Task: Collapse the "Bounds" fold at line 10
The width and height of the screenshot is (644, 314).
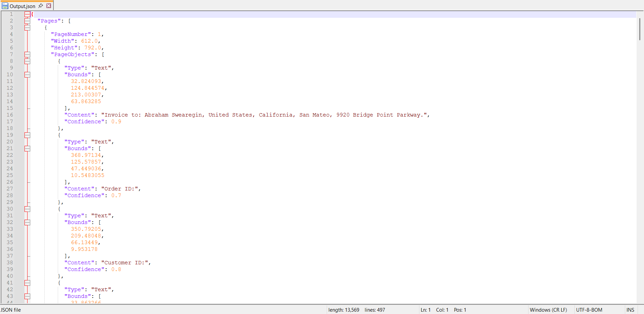Action: [x=27, y=75]
